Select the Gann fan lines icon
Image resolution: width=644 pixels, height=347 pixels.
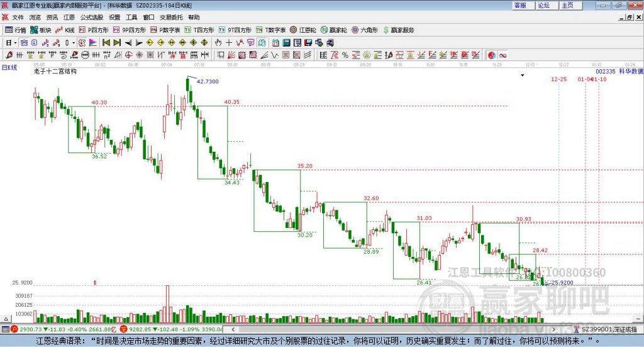231,55
